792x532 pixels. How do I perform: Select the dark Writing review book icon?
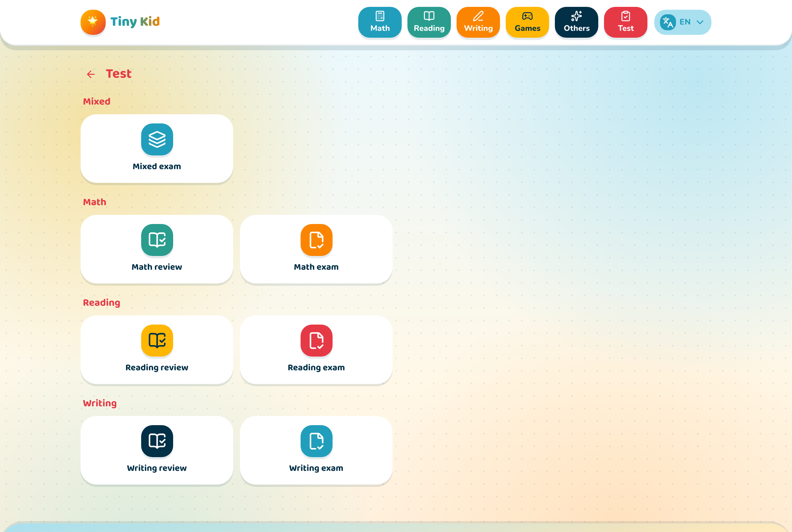click(157, 441)
